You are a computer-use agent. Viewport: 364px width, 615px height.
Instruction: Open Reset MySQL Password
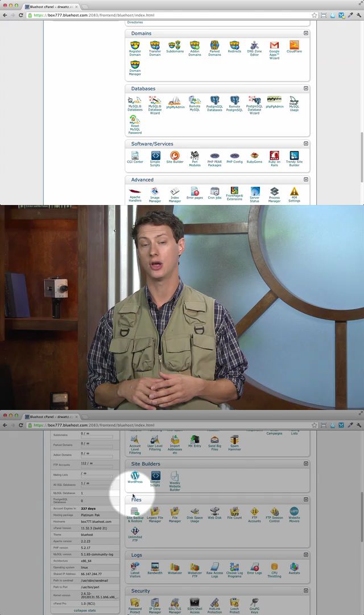[135, 125]
